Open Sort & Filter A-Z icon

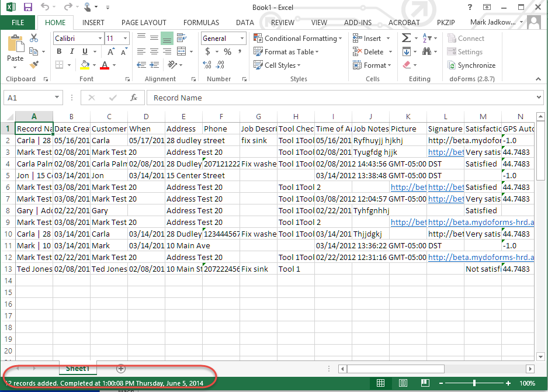tap(426, 38)
